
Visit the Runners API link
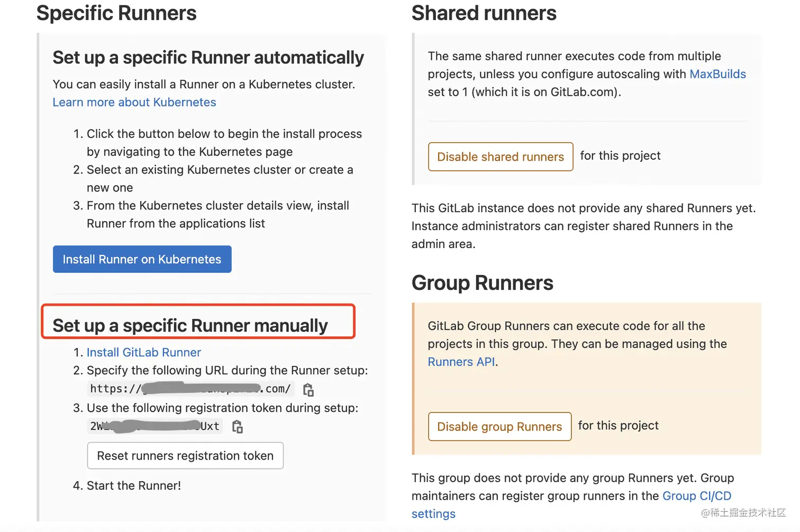click(x=461, y=362)
